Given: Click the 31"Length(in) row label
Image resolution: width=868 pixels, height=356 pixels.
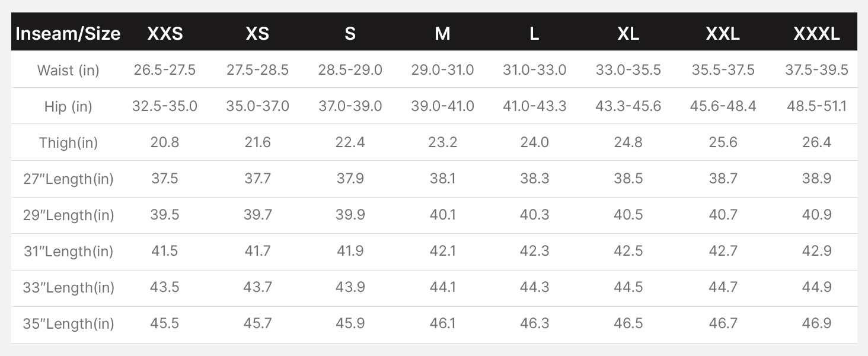Looking at the screenshot, I should click(x=68, y=252).
